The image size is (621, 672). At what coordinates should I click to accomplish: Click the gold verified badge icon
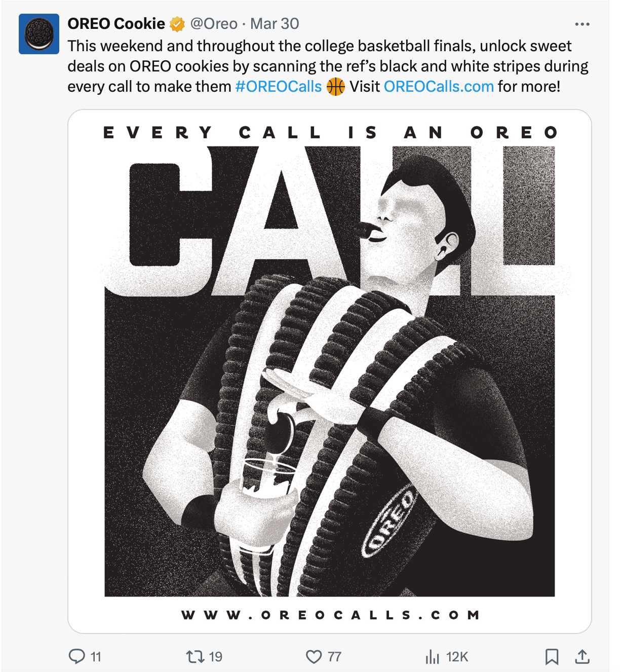(177, 24)
